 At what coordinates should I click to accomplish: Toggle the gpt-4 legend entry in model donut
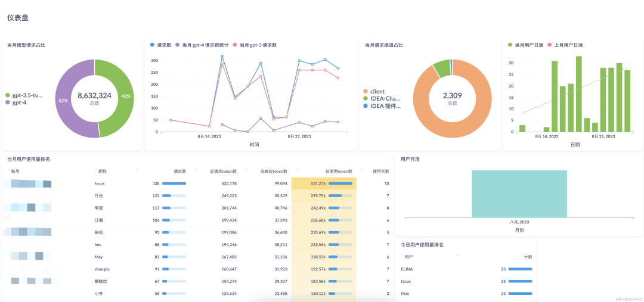point(16,102)
